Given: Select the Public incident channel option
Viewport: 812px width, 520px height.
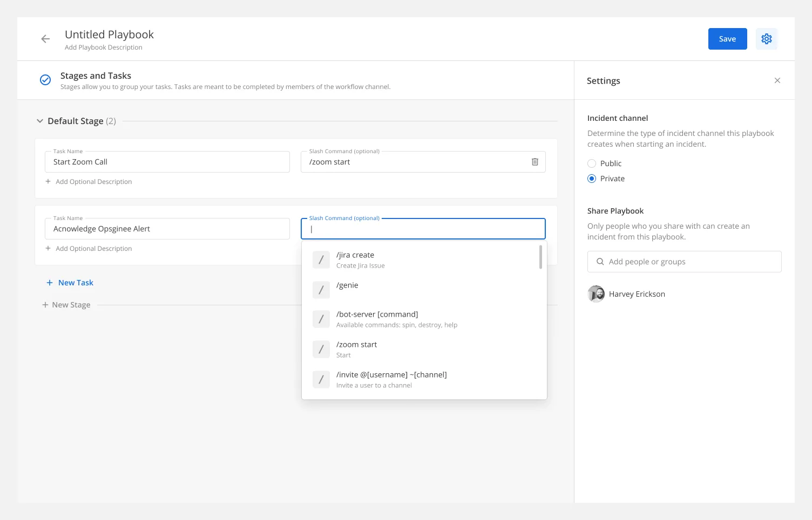Looking at the screenshot, I should pos(592,163).
